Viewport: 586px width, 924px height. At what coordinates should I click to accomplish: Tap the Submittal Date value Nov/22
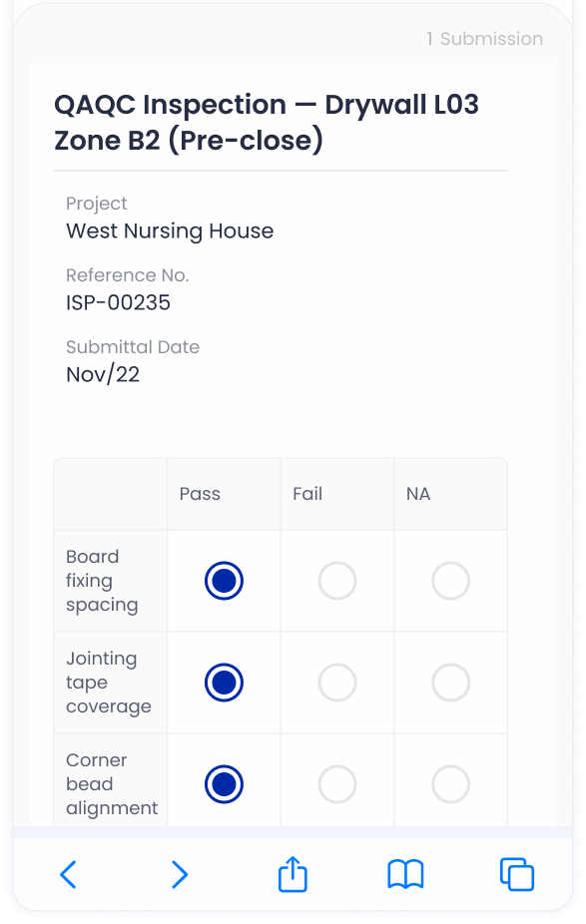pos(103,374)
